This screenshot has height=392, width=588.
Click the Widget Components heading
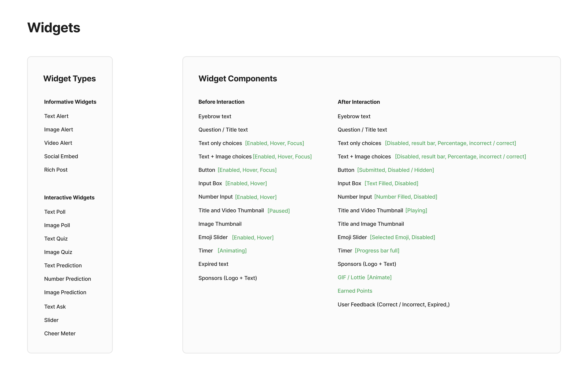(x=237, y=79)
